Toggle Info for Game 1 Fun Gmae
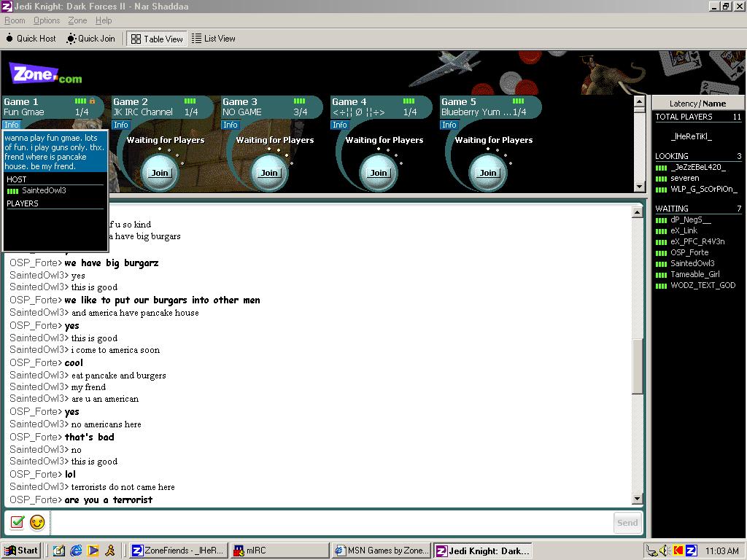The height and width of the screenshot is (560, 747). pyautogui.click(x=12, y=125)
